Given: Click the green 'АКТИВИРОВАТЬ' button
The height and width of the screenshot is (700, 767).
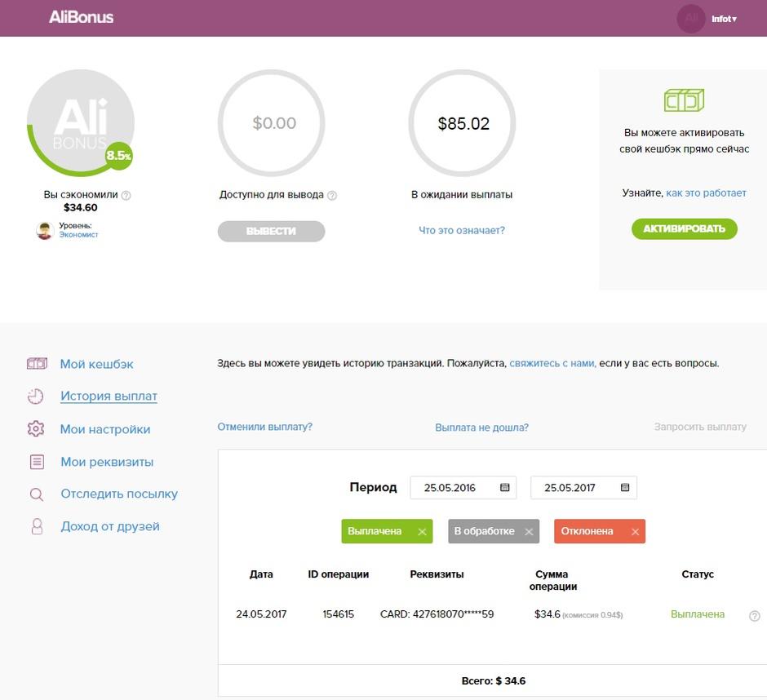Looking at the screenshot, I should click(685, 229).
